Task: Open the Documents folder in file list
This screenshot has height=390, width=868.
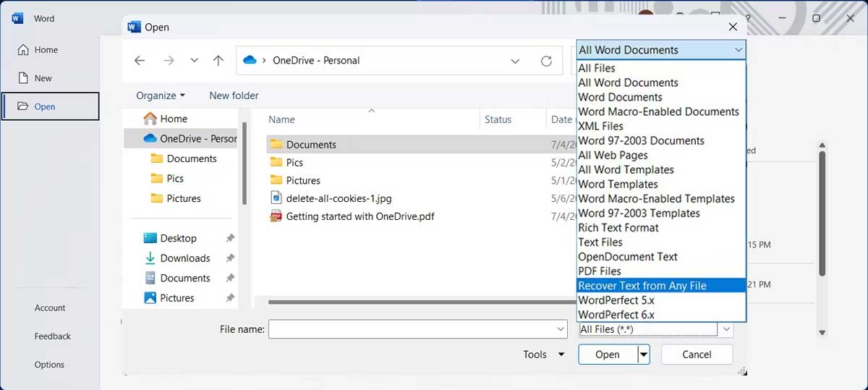Action: (310, 145)
